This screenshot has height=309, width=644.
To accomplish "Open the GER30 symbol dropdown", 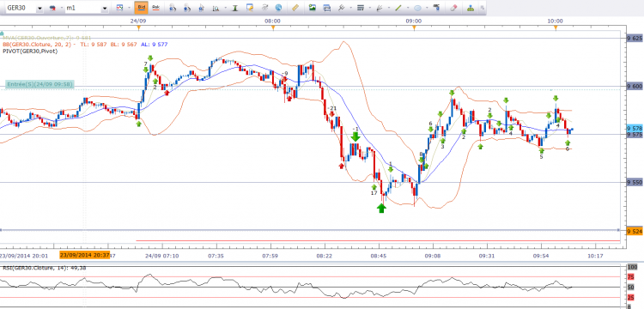I will 39,9.
